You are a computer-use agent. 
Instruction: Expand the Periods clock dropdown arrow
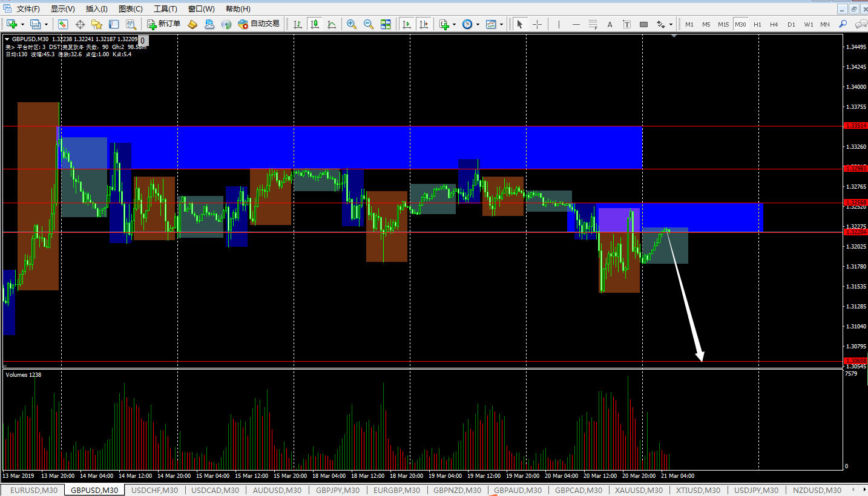(478, 24)
